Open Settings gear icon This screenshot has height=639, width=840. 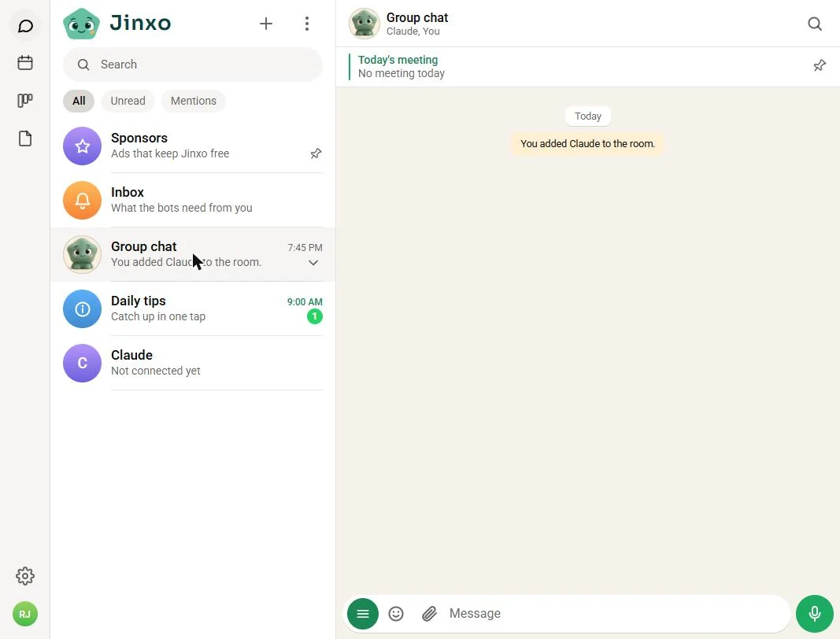[x=25, y=576]
